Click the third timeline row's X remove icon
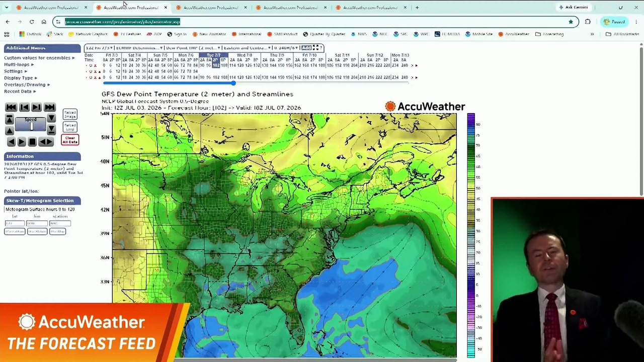The image size is (644, 362). [95, 77]
